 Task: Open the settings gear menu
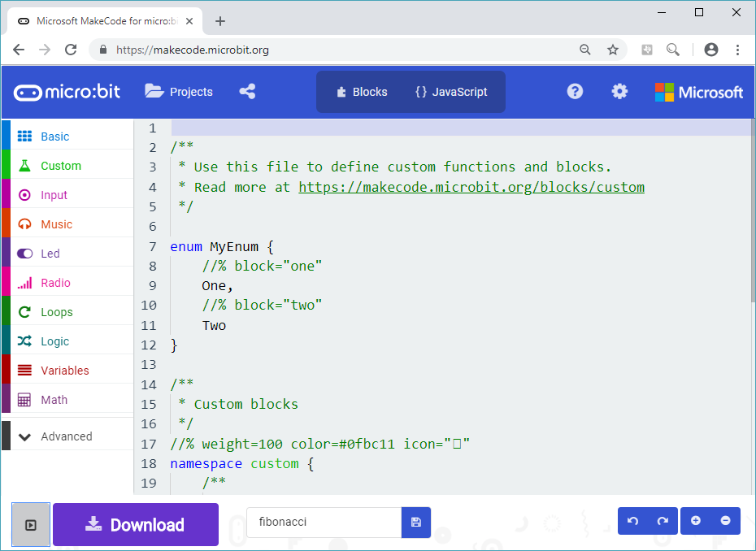tap(619, 92)
